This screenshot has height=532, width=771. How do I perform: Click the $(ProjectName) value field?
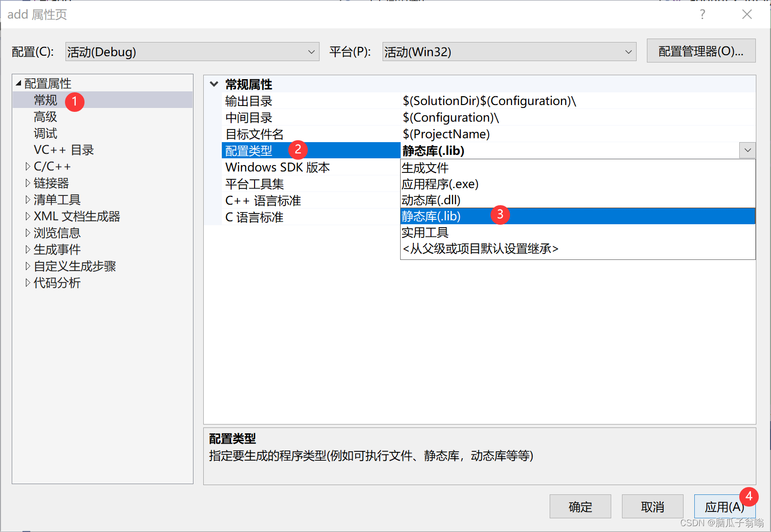point(578,134)
